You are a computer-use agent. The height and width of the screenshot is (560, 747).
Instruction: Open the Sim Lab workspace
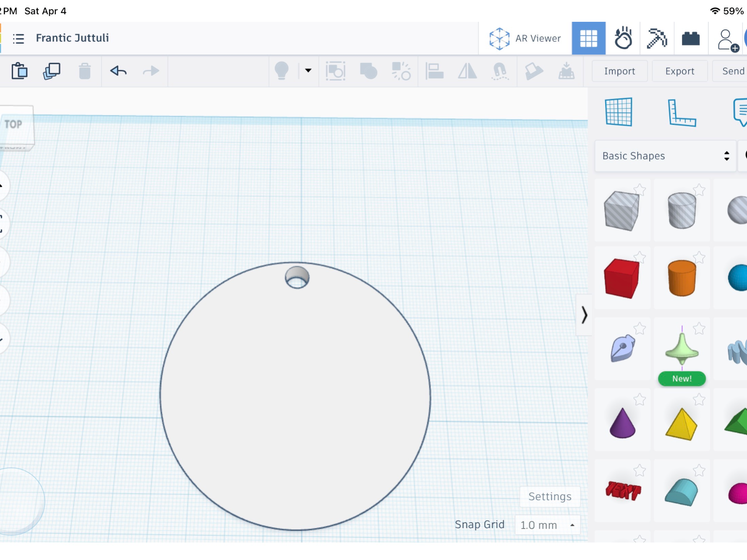(x=623, y=39)
